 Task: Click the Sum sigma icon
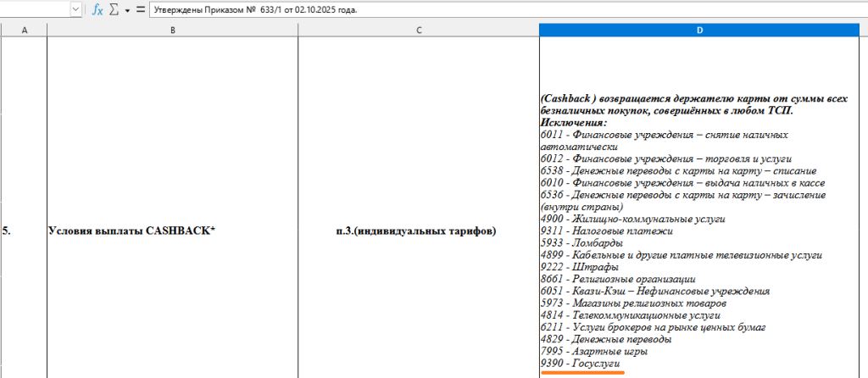[x=114, y=9]
